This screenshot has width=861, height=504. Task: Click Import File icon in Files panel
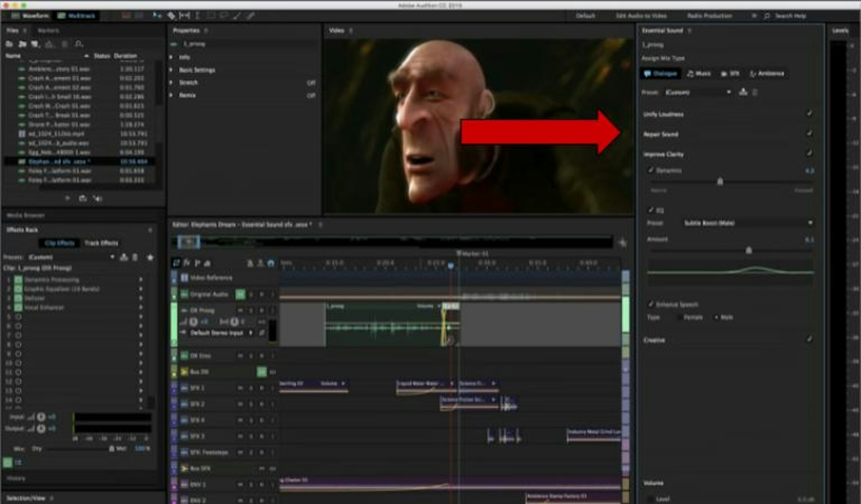pyautogui.click(x=22, y=44)
